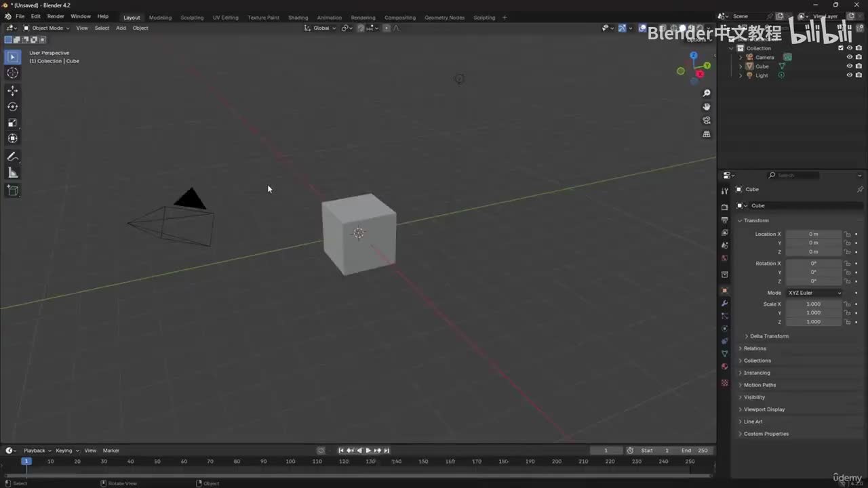
Task: Click the Marker menu in timeline
Action: (111, 451)
